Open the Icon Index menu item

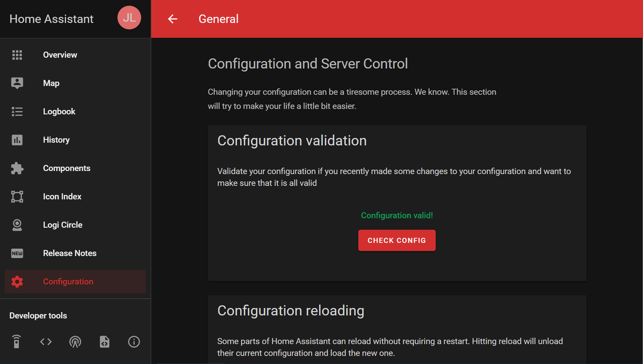pyautogui.click(x=75, y=196)
